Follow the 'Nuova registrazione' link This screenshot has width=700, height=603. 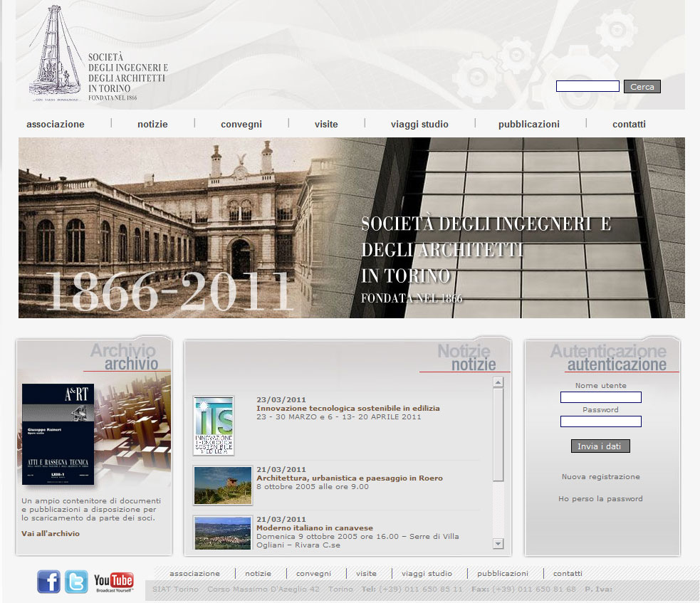click(x=601, y=477)
